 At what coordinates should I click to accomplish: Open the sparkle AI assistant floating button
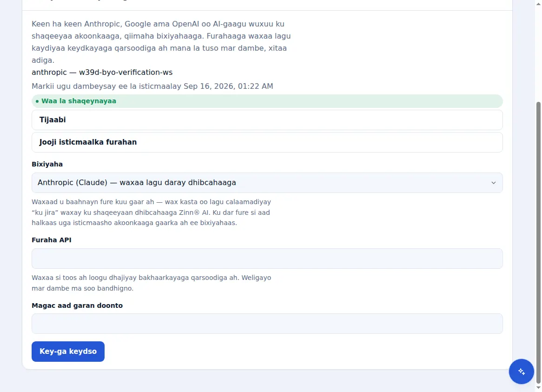(x=521, y=371)
